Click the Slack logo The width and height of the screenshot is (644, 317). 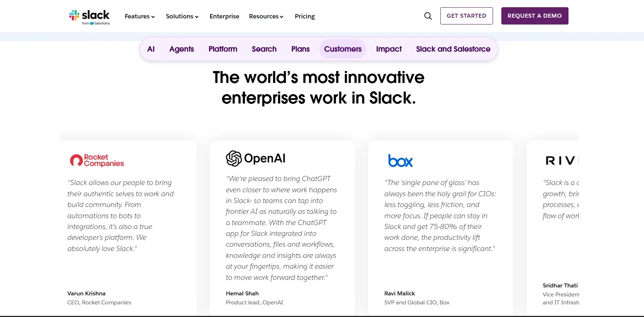pyautogui.click(x=89, y=16)
